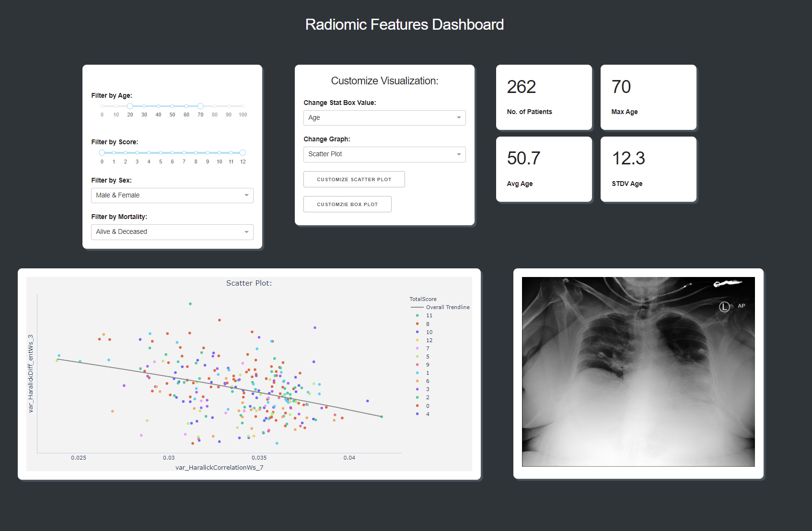Screen dimensions: 812x531
Task: Click the Radiomic Features Dashboard heading
Action: [x=405, y=24]
